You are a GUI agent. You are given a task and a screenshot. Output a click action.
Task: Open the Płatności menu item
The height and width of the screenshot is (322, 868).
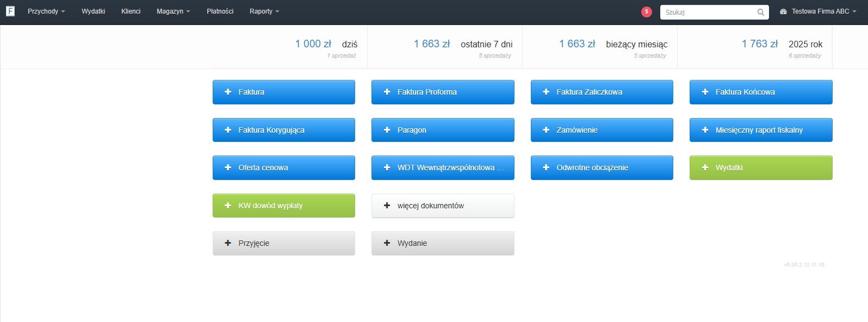click(x=220, y=11)
